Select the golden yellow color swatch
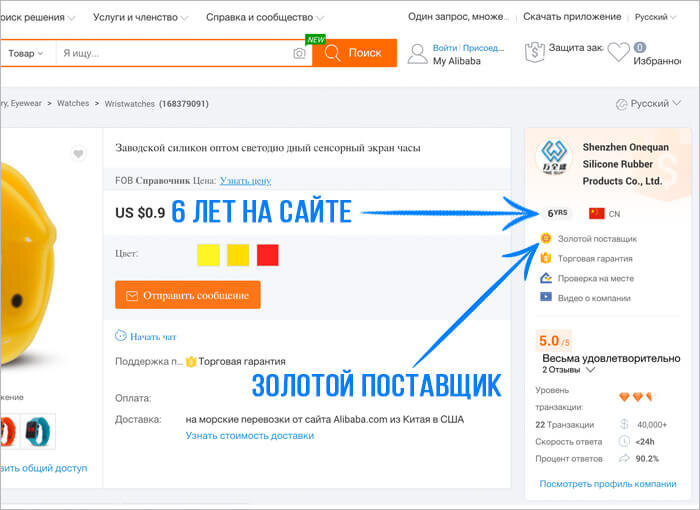Image resolution: width=700 pixels, height=510 pixels. pos(238,255)
